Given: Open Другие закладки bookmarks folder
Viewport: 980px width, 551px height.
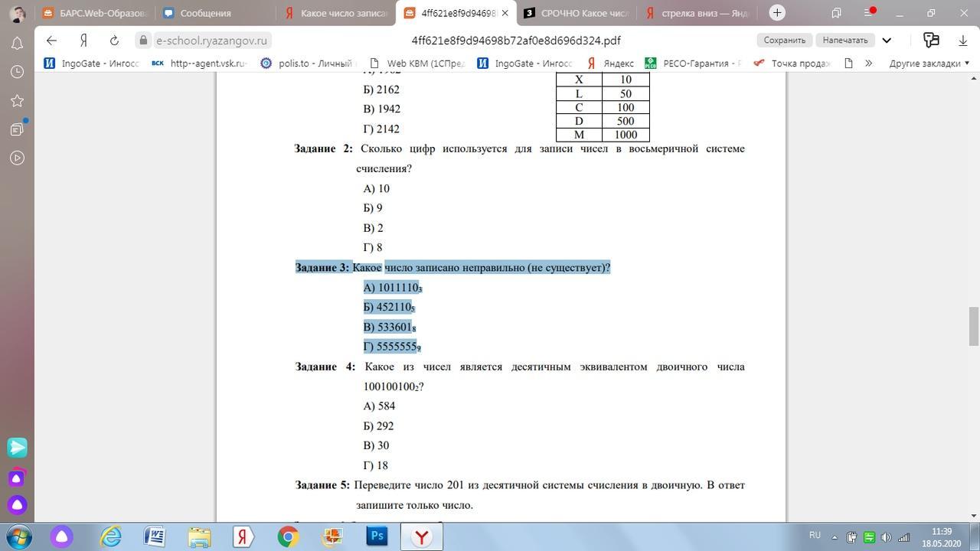Looking at the screenshot, I should [929, 64].
